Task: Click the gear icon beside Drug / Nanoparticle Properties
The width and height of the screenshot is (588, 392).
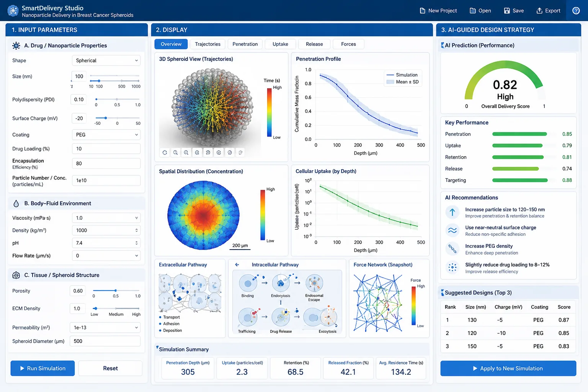Action: tap(16, 46)
